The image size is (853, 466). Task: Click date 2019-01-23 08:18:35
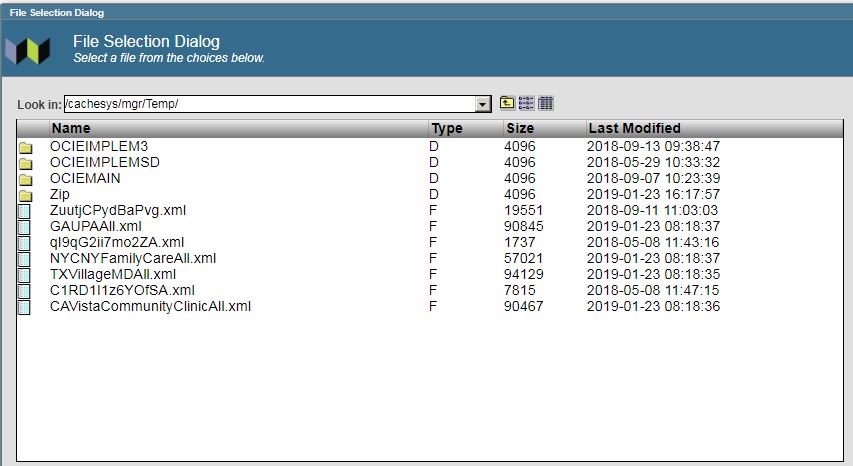click(653, 275)
